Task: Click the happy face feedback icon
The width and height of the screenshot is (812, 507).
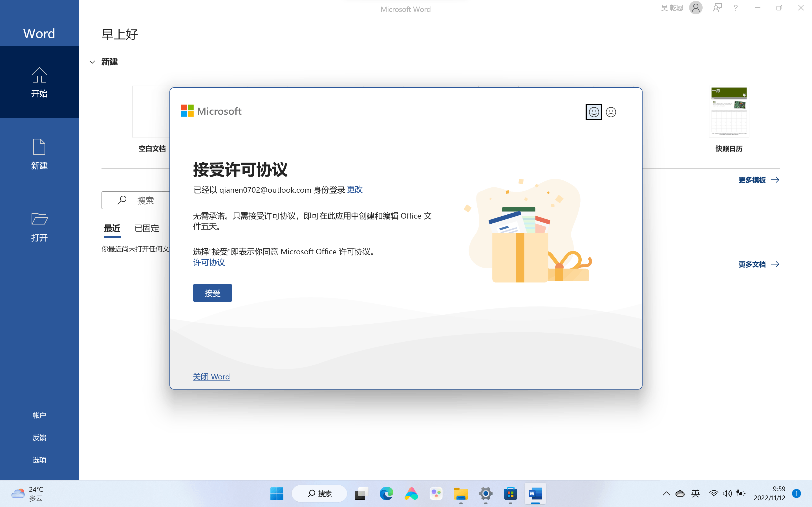Action: pyautogui.click(x=593, y=112)
